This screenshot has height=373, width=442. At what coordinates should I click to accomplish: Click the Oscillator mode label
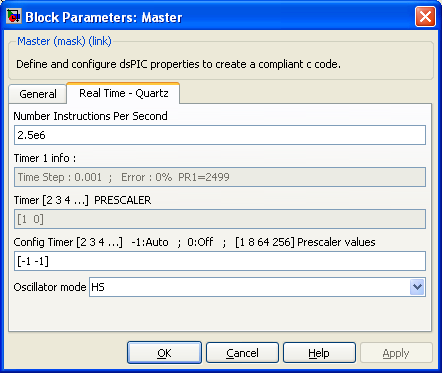pyautogui.click(x=50, y=287)
